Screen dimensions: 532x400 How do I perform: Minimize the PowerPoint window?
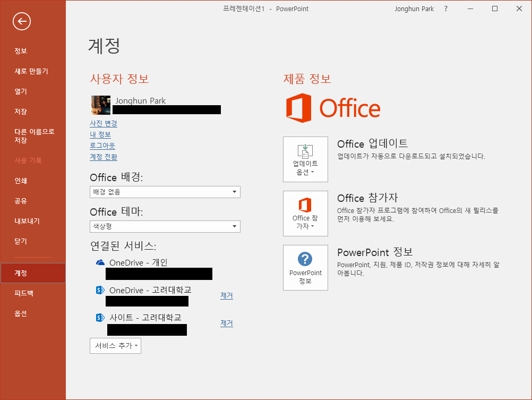470,9
